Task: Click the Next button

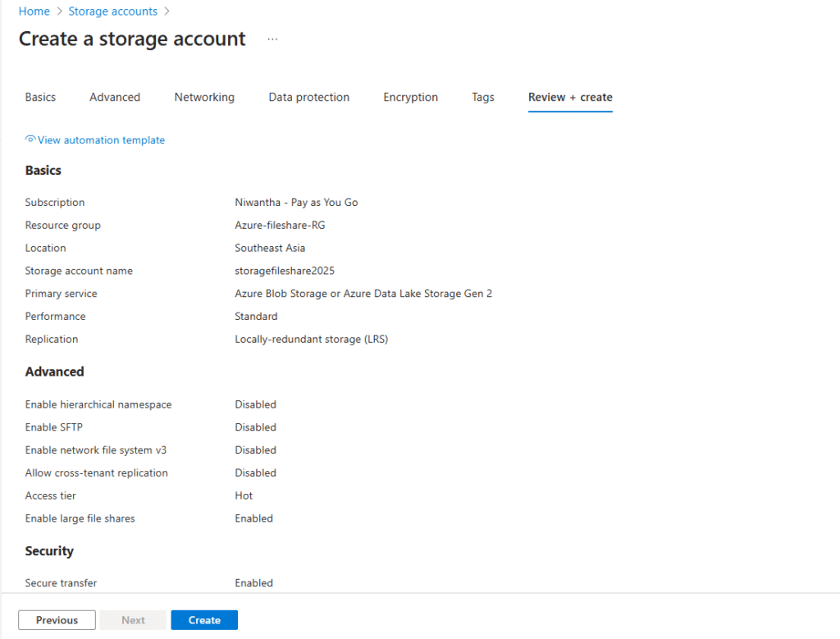Action: coord(133,620)
